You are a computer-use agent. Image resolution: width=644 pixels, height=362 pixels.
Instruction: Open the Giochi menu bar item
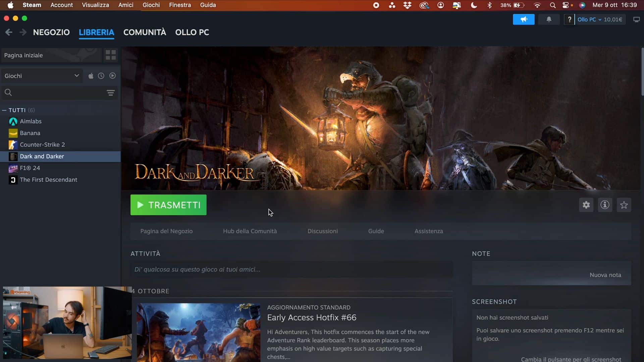point(151,5)
